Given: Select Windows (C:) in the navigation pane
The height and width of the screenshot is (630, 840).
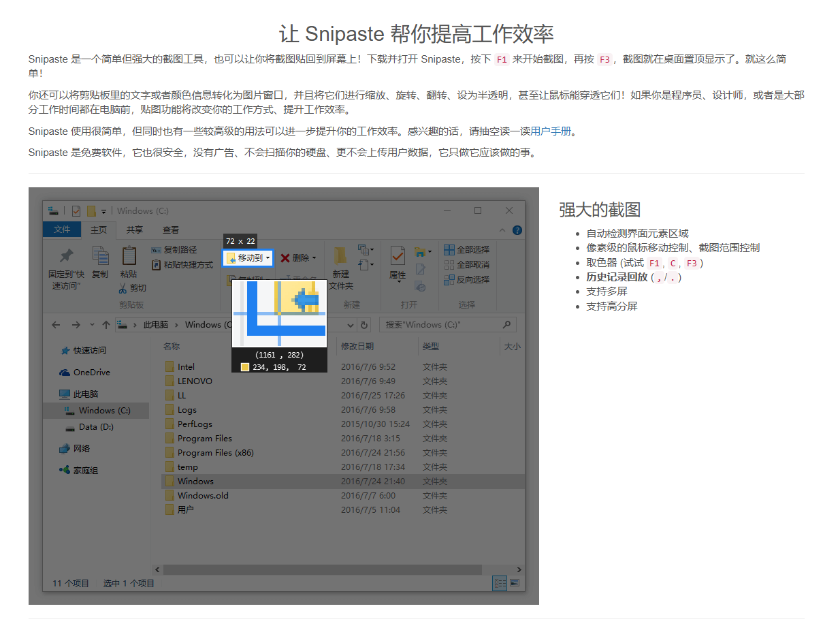Looking at the screenshot, I should tap(96, 411).
